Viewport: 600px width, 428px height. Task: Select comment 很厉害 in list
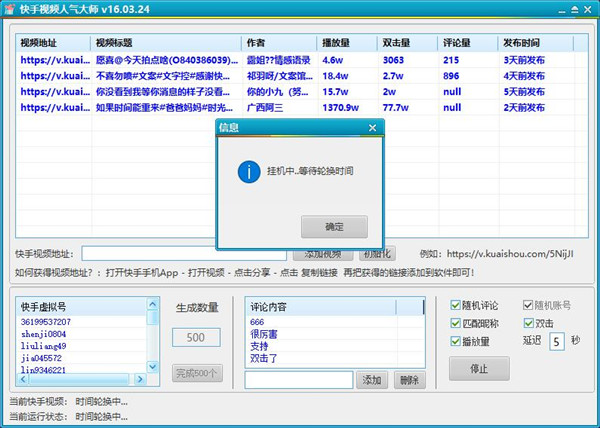tap(264, 334)
